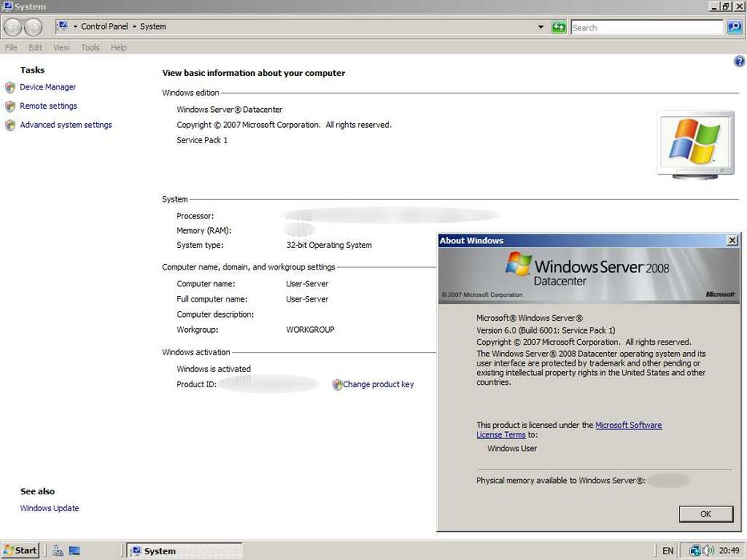The image size is (747, 560).
Task: Click the EN language indicator
Action: (x=668, y=551)
